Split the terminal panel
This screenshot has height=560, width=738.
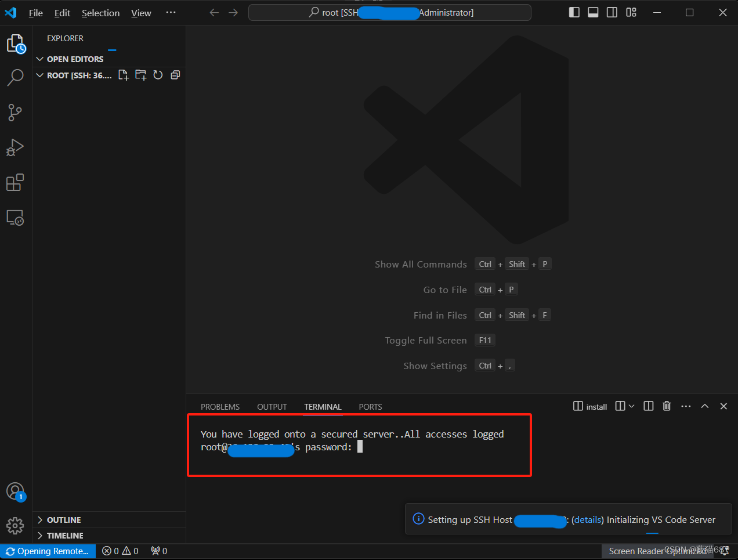[x=649, y=406]
